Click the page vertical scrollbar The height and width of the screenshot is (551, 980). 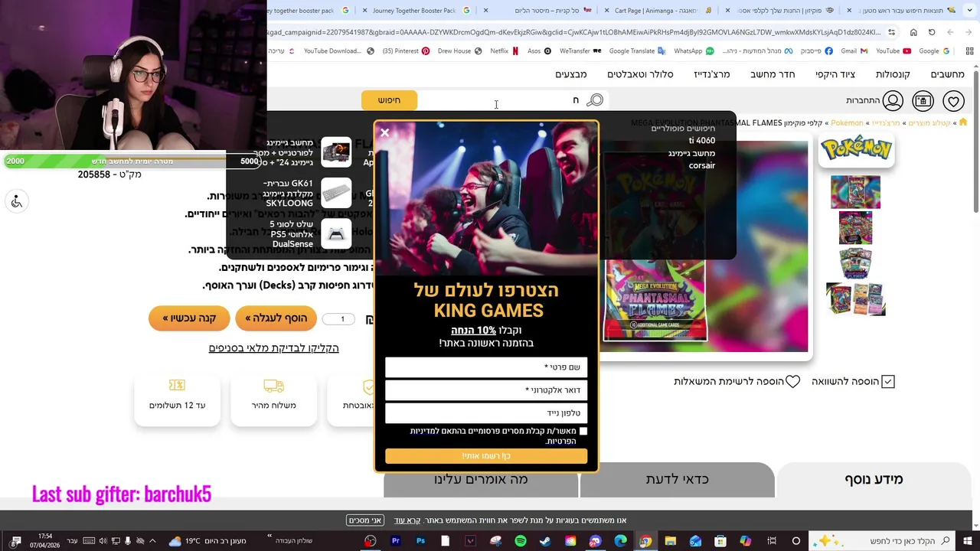[975, 142]
